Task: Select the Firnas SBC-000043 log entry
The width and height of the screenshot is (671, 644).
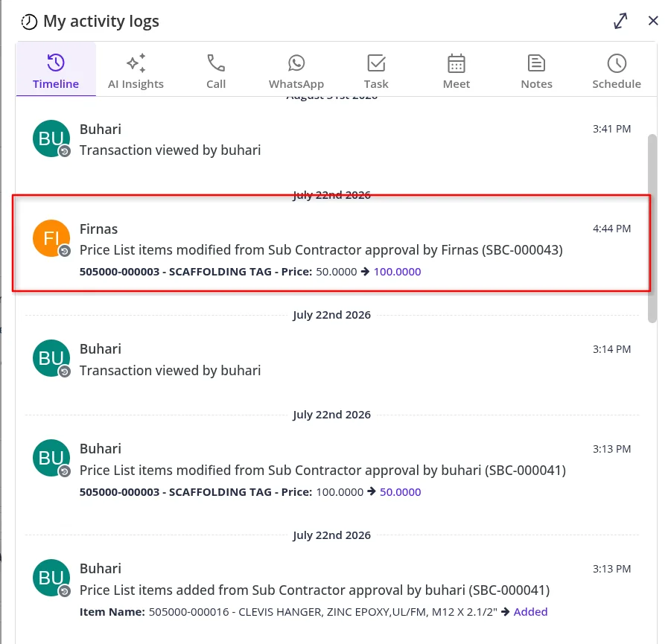Action: 331,243
